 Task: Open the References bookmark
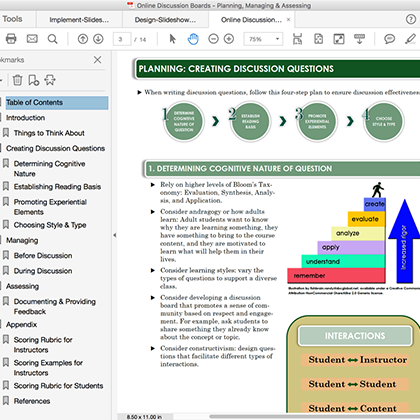(x=32, y=401)
